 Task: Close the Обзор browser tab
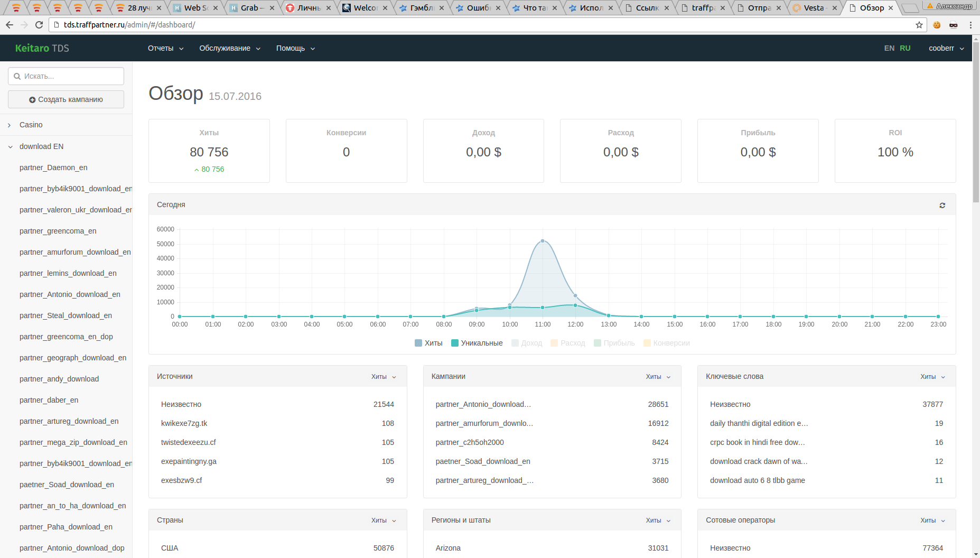(891, 8)
